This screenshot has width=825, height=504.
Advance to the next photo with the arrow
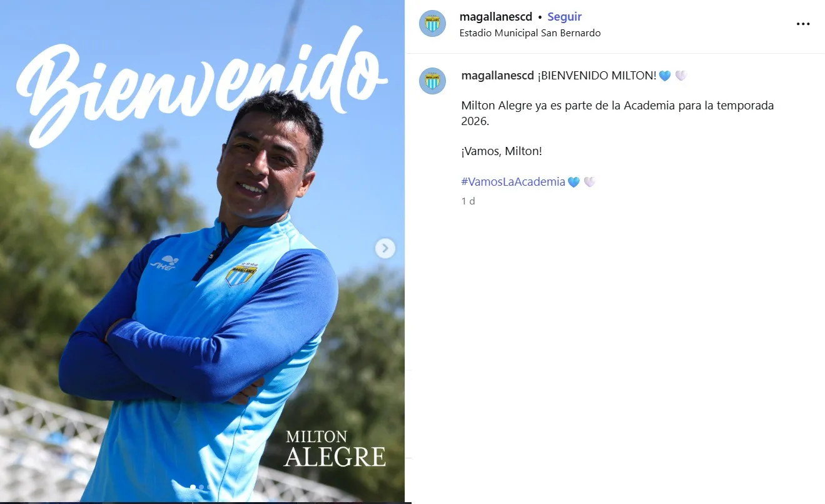point(385,248)
